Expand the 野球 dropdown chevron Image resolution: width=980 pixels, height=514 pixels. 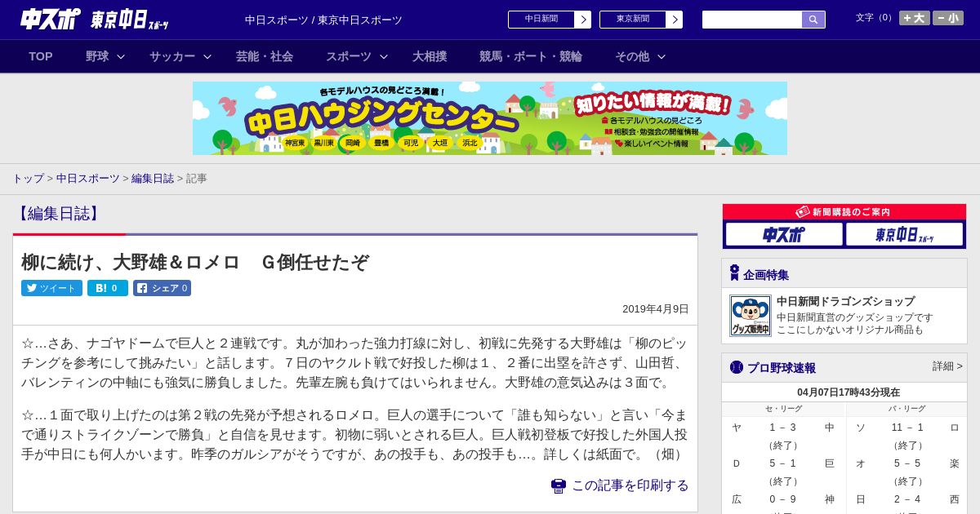pyautogui.click(x=121, y=56)
